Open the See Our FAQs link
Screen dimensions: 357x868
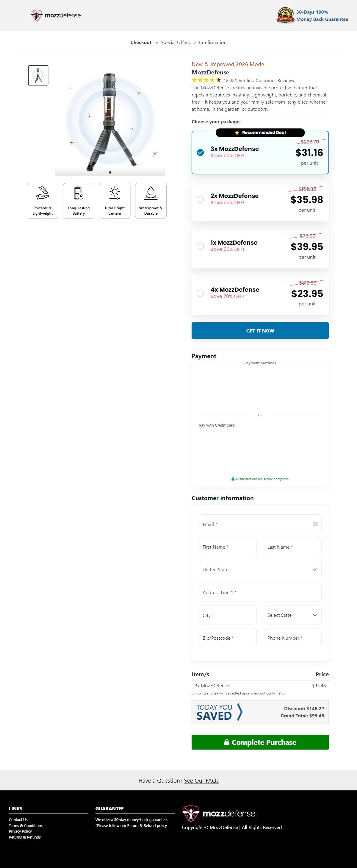click(x=201, y=780)
